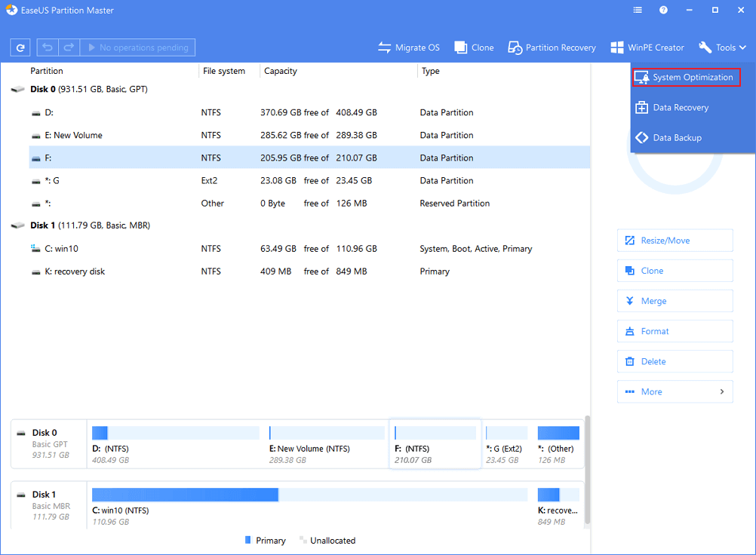756x555 pixels.
Task: Click the redo arrow icon
Action: (69, 48)
